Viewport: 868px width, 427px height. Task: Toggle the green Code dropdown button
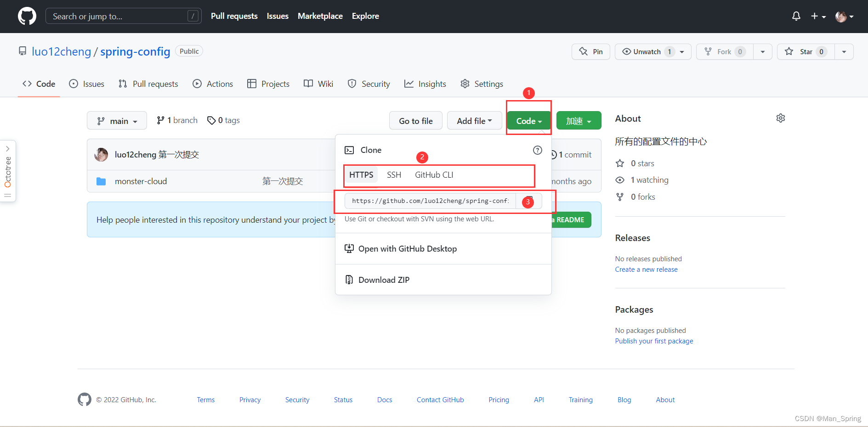click(529, 121)
